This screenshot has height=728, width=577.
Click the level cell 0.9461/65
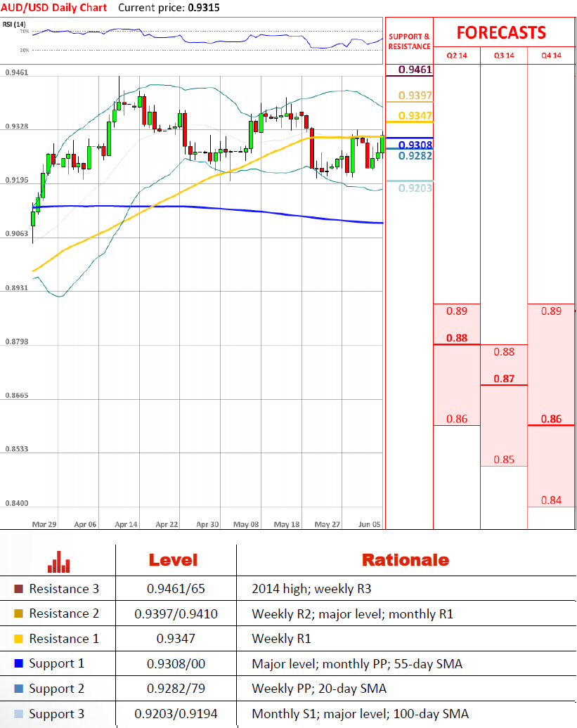[x=176, y=589]
